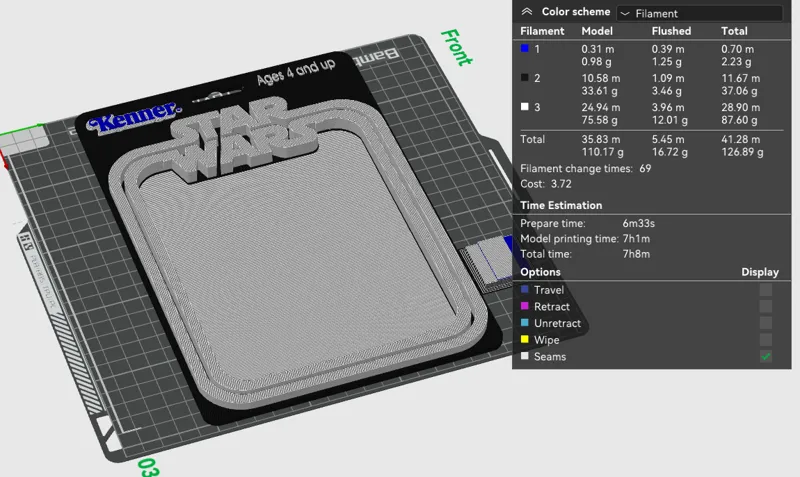
Task: Click Model printing time '7h1m' value
Action: pyautogui.click(x=636, y=239)
